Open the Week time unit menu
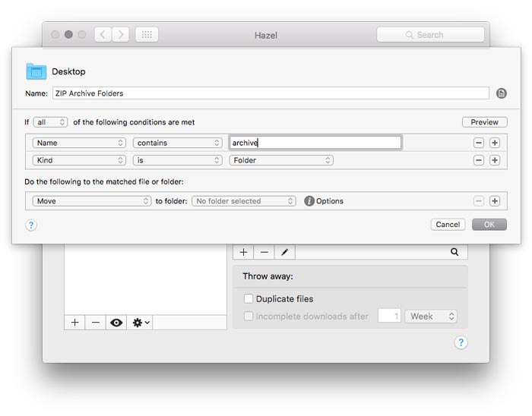 point(431,317)
